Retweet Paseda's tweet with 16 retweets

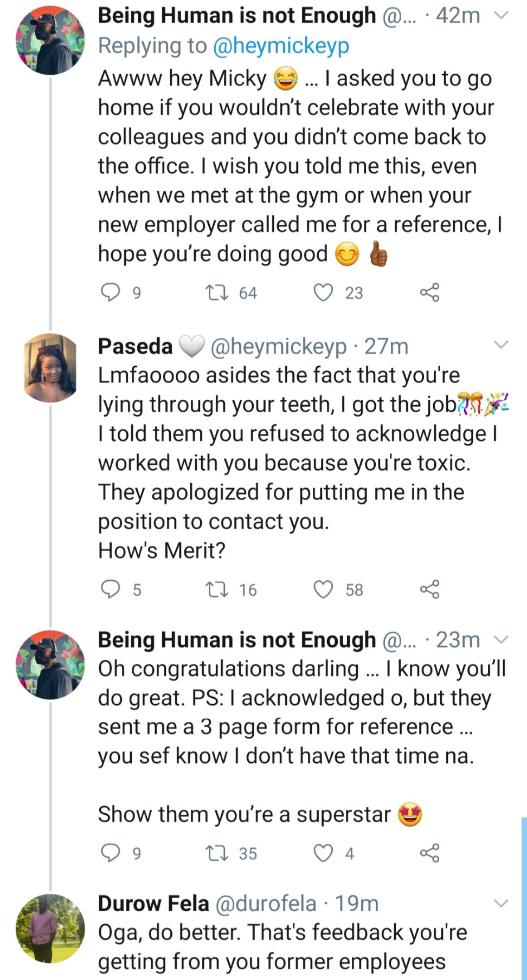click(217, 589)
